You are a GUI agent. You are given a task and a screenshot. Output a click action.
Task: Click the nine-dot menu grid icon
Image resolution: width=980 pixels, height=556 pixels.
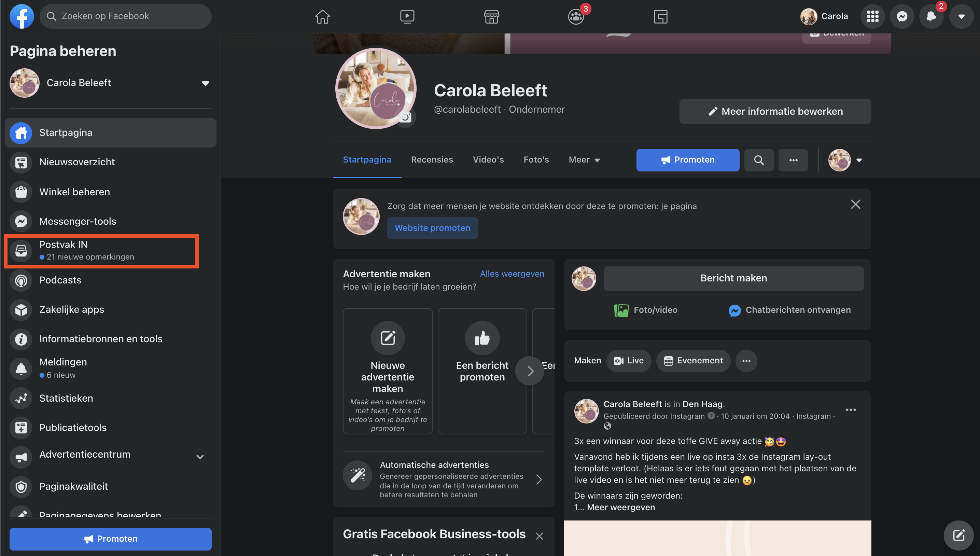(872, 16)
